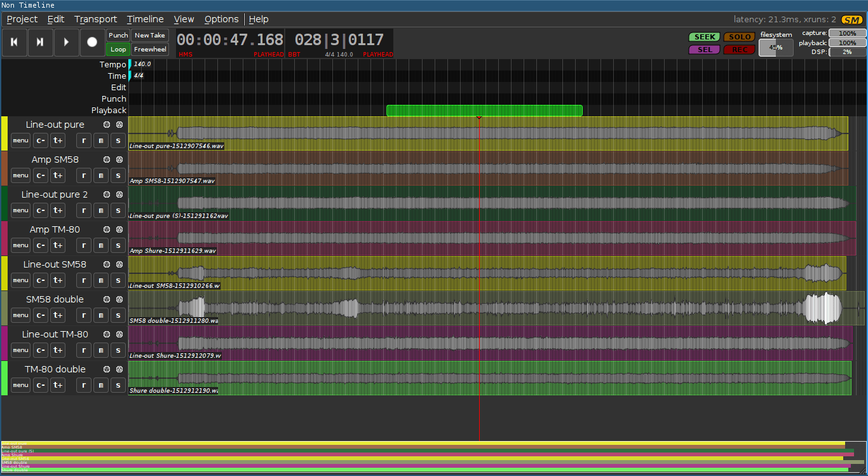Toggle the Freewheel button
The height and width of the screenshot is (476, 868).
tap(150, 49)
